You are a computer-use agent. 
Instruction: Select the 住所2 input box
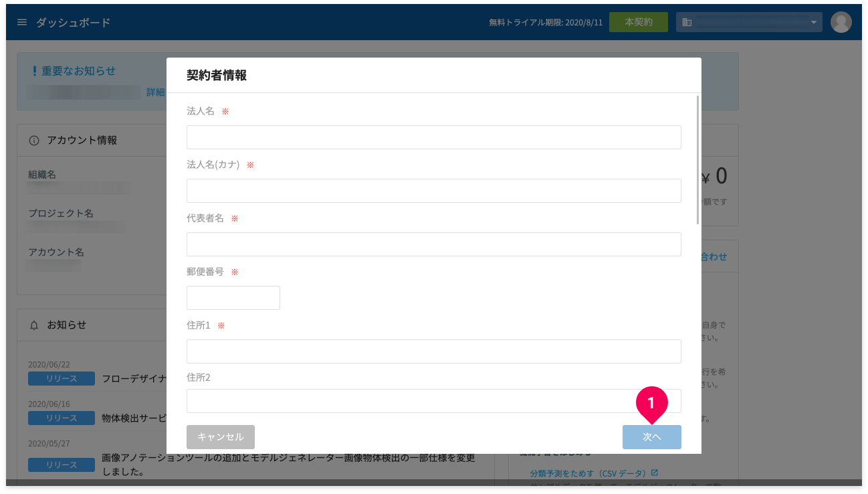coord(434,401)
